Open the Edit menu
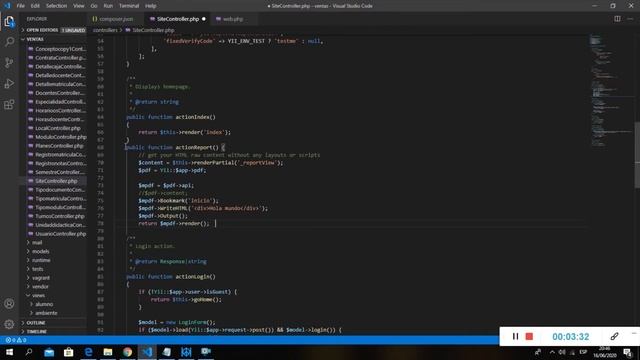 click(x=35, y=6)
